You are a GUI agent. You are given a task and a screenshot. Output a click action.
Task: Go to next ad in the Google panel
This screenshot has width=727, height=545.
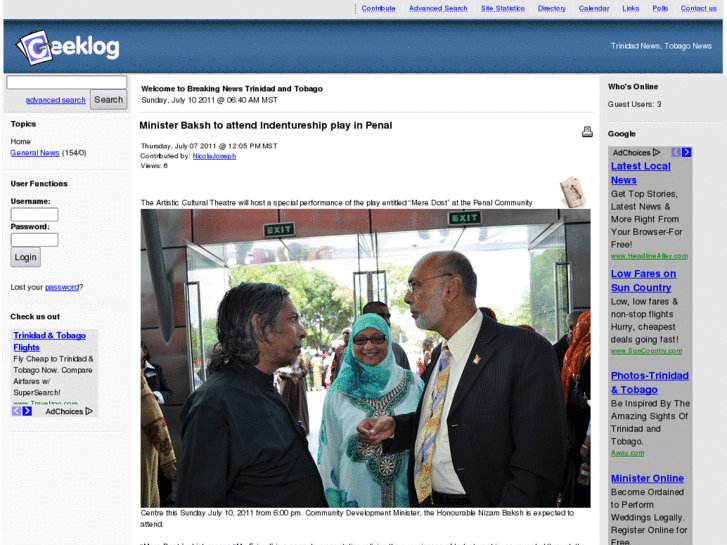[687, 152]
